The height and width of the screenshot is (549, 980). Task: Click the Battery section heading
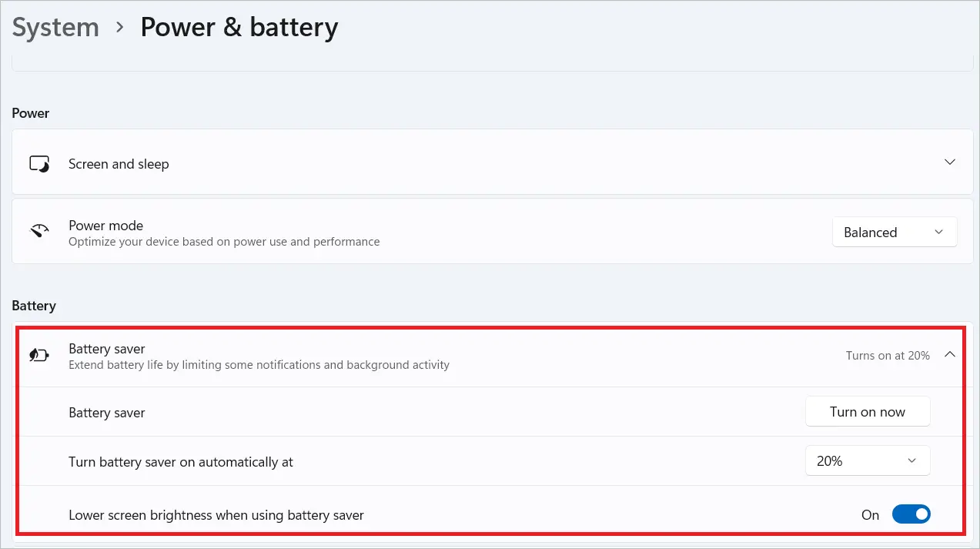[34, 306]
